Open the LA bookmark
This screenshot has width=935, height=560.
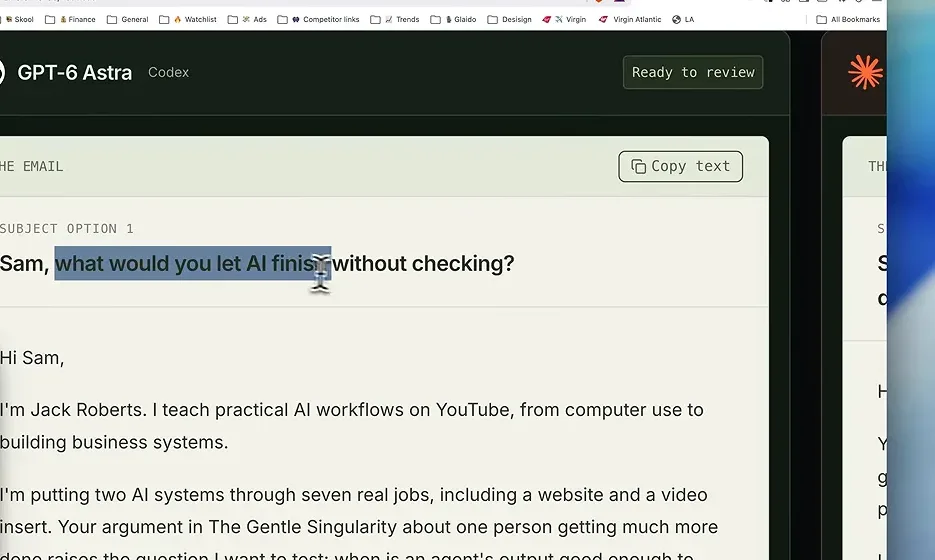(x=683, y=20)
